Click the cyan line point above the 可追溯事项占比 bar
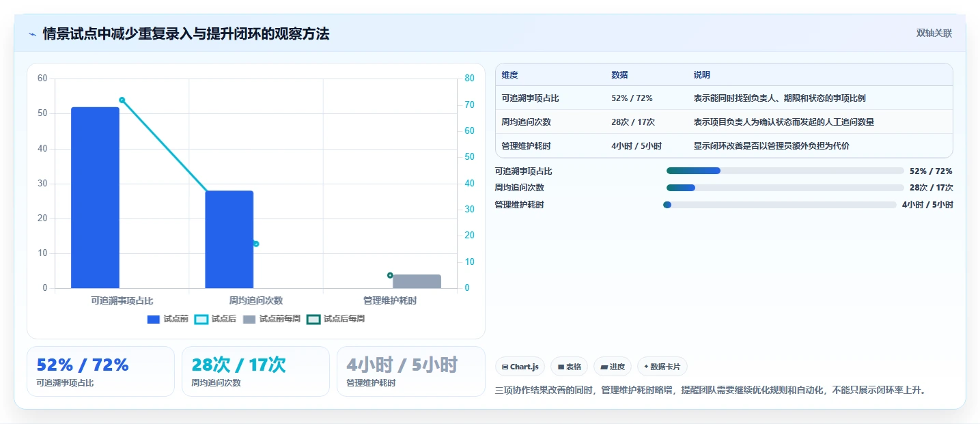Viewport: 980px width, 424px height. 122,100
